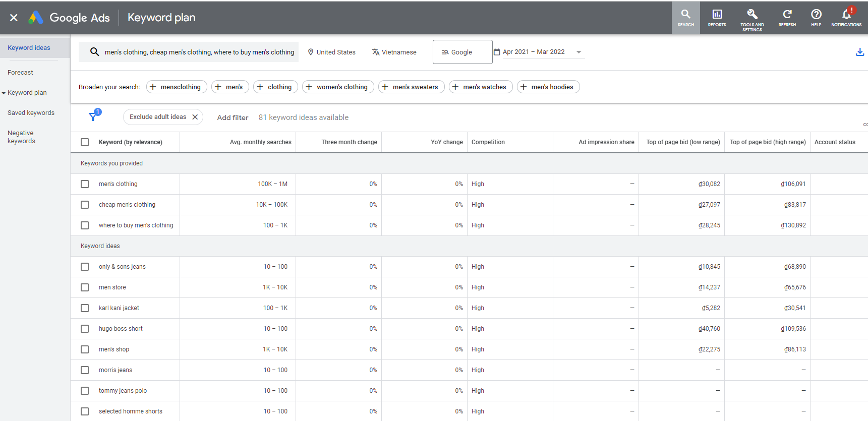
Task: Add men's sweaters broaden suggestion
Action: (411, 87)
